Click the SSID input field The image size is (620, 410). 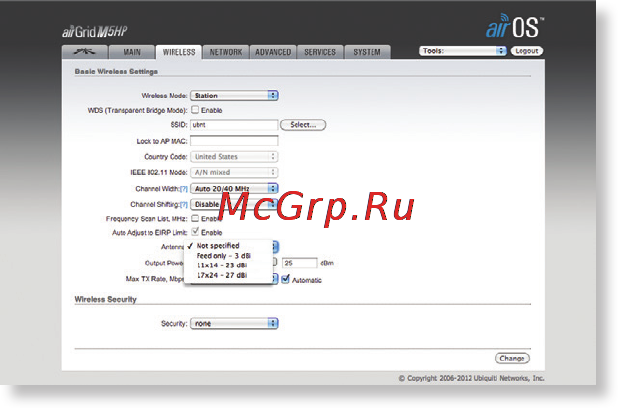tap(234, 125)
